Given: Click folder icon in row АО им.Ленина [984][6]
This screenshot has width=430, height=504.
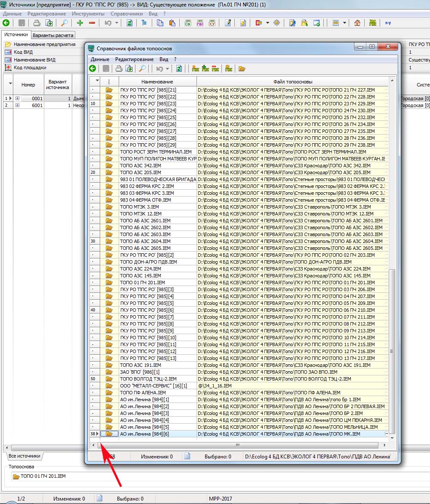Looking at the screenshot, I should [x=109, y=434].
